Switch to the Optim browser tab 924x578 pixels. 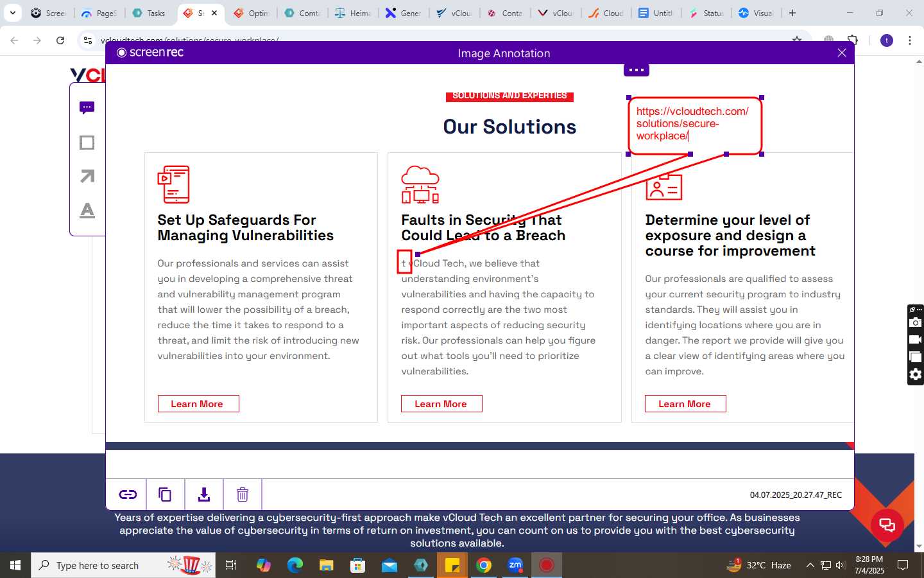[252, 13]
